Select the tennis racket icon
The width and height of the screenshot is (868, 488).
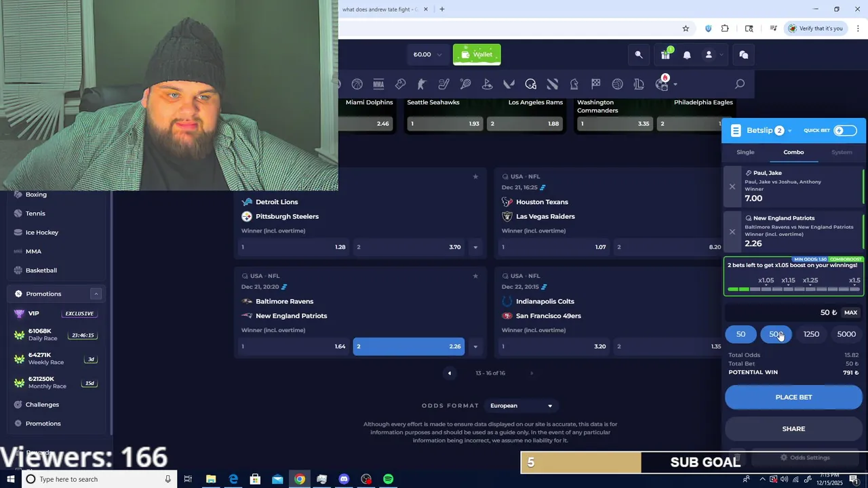point(465,84)
